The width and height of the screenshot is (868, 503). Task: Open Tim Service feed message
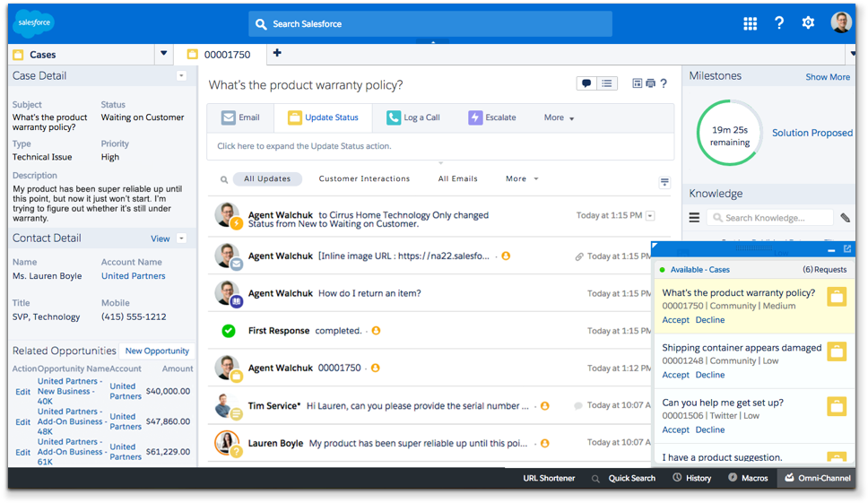(x=417, y=405)
